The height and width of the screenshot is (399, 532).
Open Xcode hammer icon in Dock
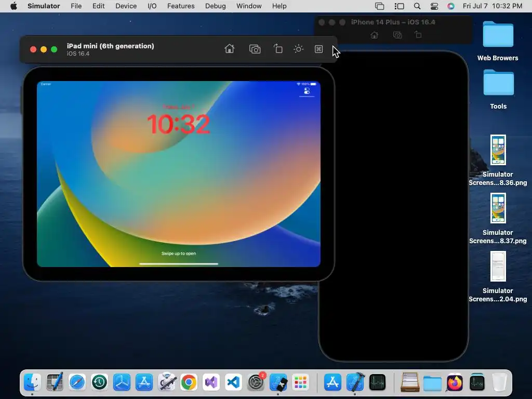click(355, 382)
